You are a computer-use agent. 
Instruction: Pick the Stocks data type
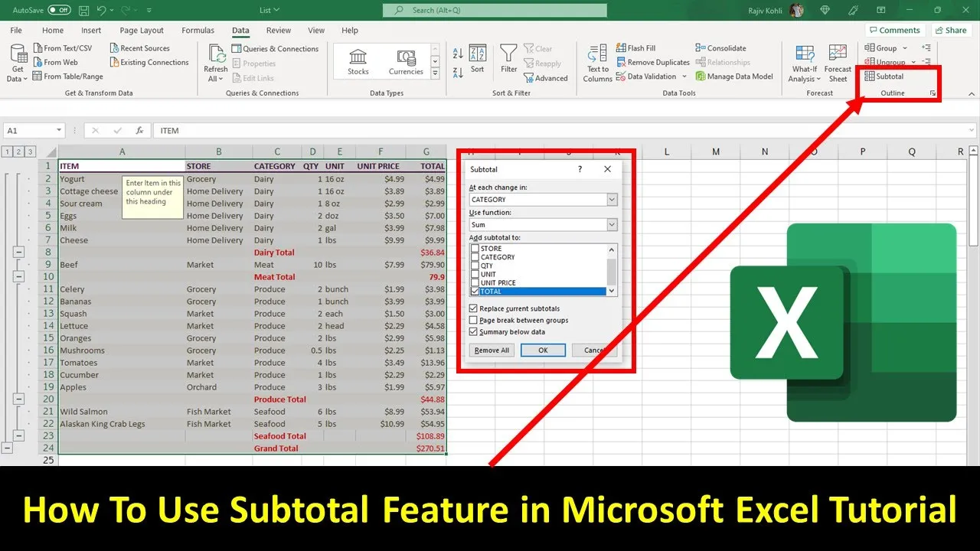click(358, 63)
